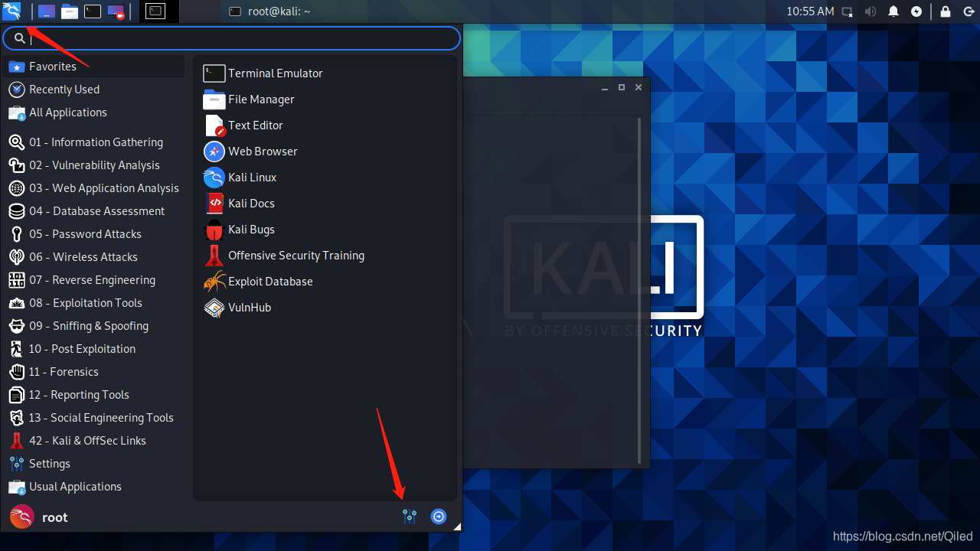The width and height of the screenshot is (980, 551).
Task: Launch the Web Browser entry
Action: (250, 152)
